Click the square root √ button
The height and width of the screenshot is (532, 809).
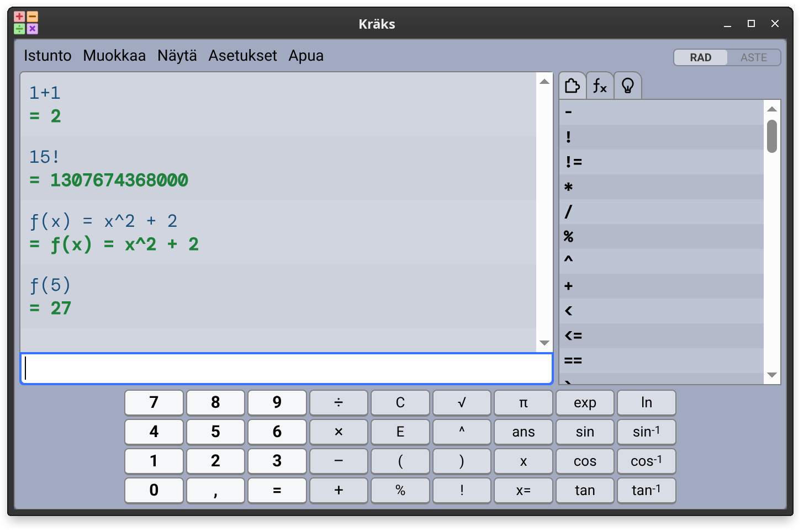pos(462,402)
